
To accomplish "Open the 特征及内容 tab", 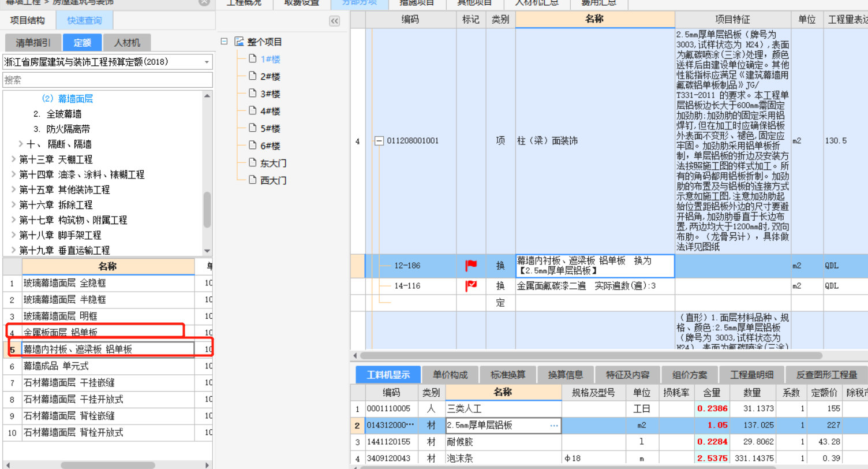I will (627, 374).
